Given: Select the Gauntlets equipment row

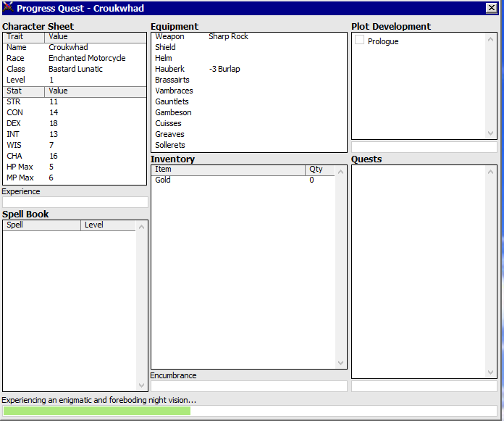Looking at the screenshot, I should coord(249,102).
